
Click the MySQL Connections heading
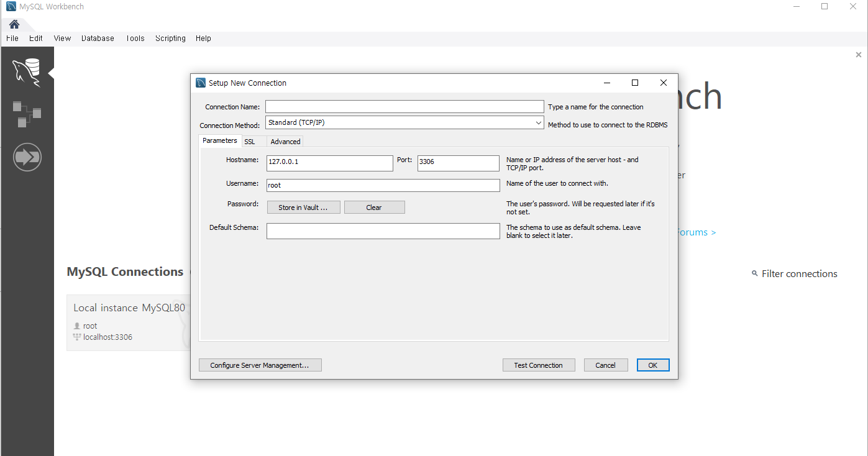(125, 271)
